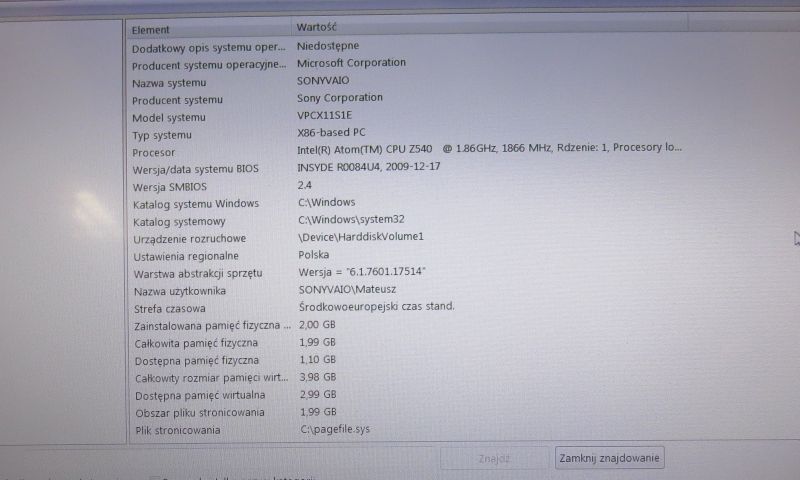Viewport: 800px width, 480px height.
Task: Select the Dodatkowy opis systemu oper... row label
Action: 209,48
